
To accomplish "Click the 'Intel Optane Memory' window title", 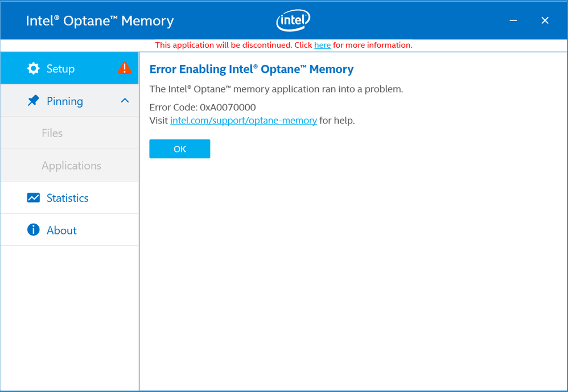I will click(x=100, y=21).
